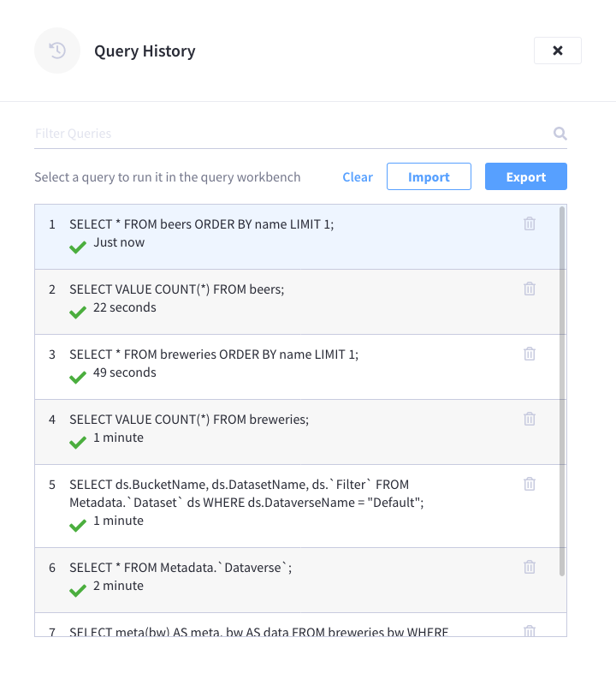Click the green success checkmark on query 1

point(77,247)
